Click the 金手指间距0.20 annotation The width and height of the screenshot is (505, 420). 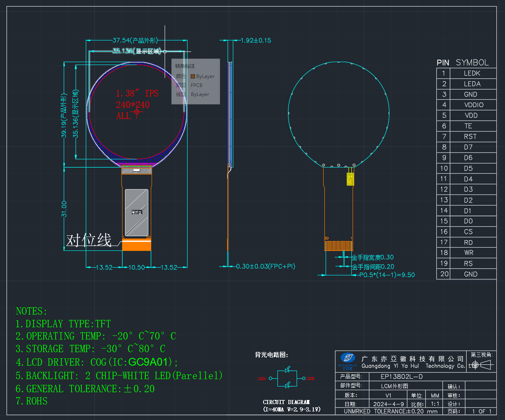(x=373, y=267)
